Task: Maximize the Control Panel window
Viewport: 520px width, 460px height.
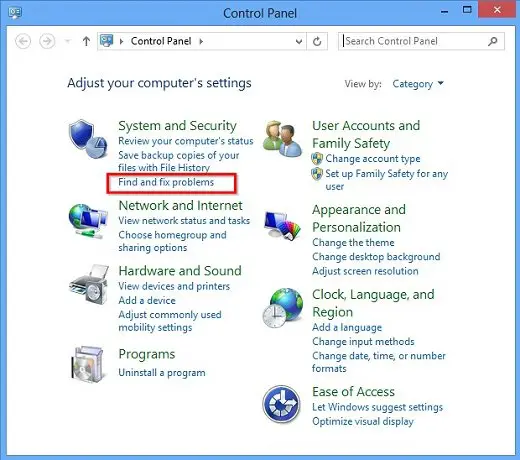Action: [467, 10]
